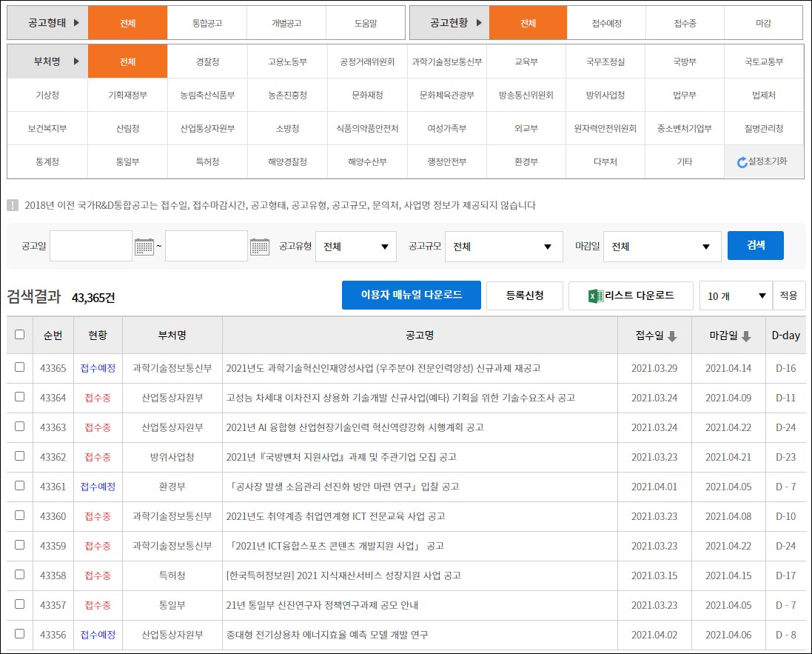Open the start date calendar picker icon
This screenshot has height=654, width=812.
coord(144,247)
